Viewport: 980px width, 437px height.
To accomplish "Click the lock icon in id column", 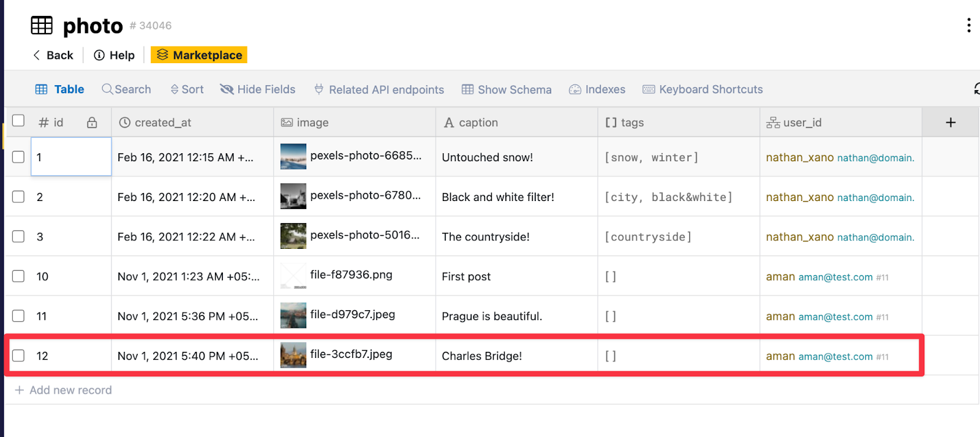I will click(92, 123).
